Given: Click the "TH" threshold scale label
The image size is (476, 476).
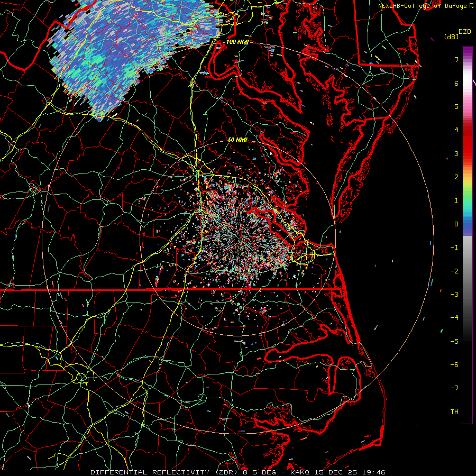Looking at the screenshot, I should tap(454, 412).
